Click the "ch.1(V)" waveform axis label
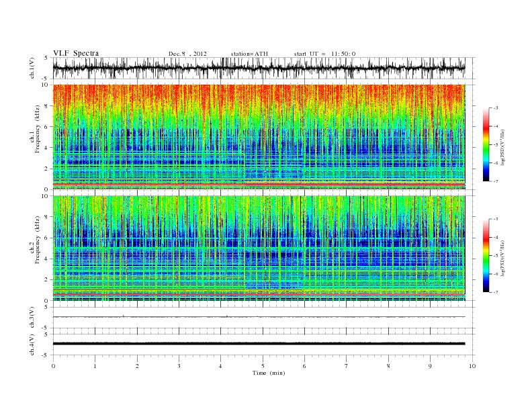This screenshot has height=411, width=532. (32, 68)
